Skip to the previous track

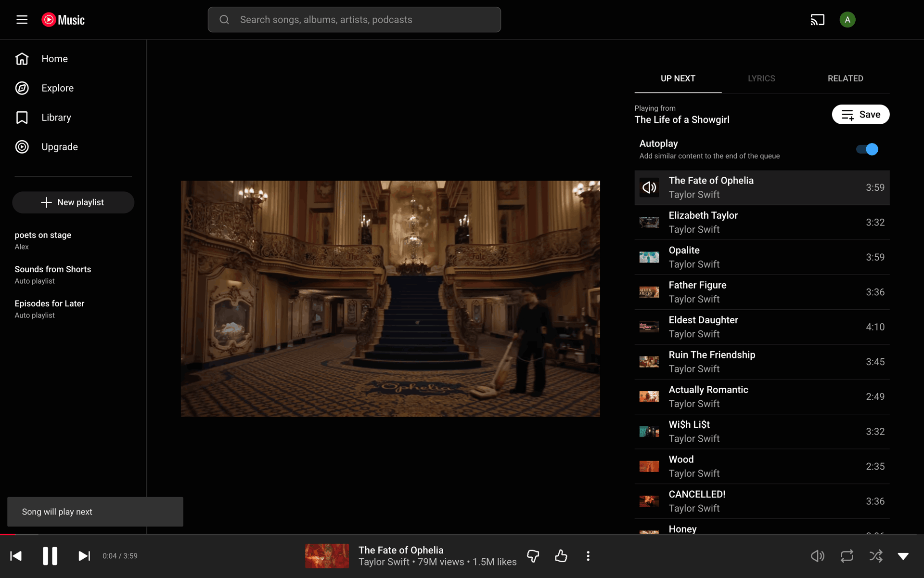[x=16, y=556]
